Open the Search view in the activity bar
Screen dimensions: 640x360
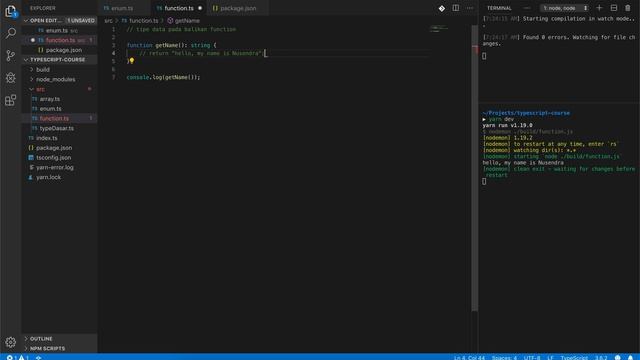coord(11,33)
